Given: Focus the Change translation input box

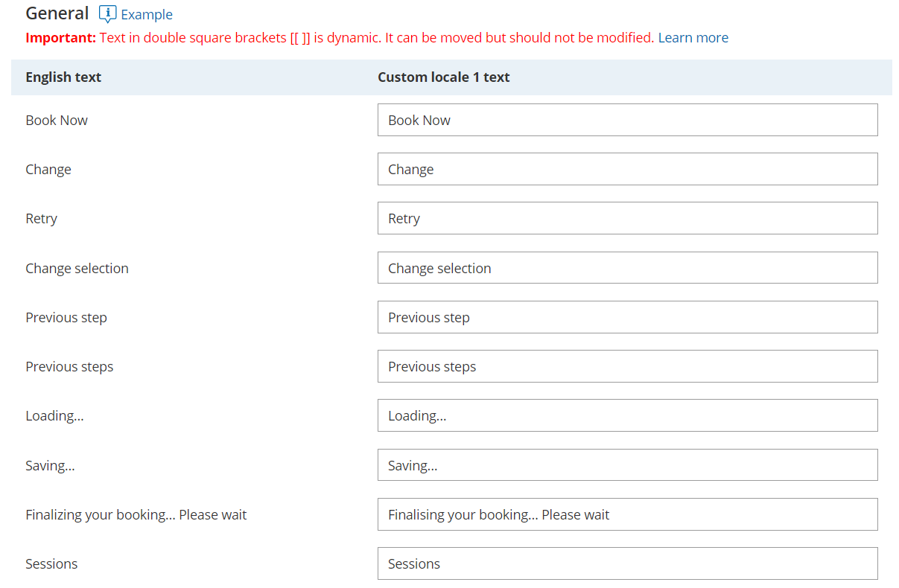Looking at the screenshot, I should (x=627, y=169).
